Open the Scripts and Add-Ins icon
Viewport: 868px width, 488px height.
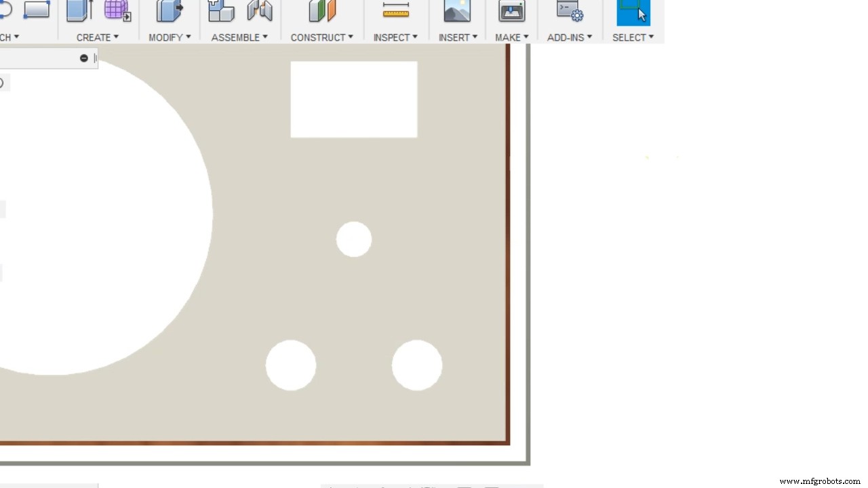[569, 10]
